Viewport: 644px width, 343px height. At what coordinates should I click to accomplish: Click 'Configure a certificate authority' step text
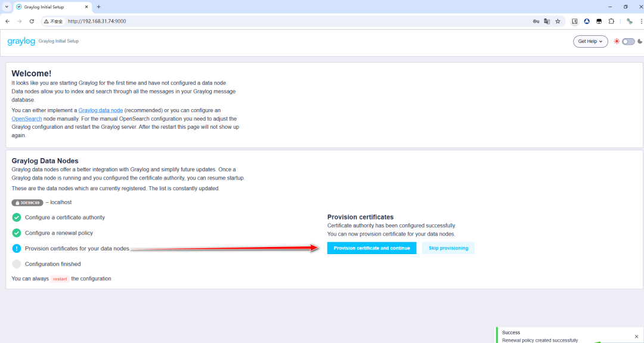point(65,217)
